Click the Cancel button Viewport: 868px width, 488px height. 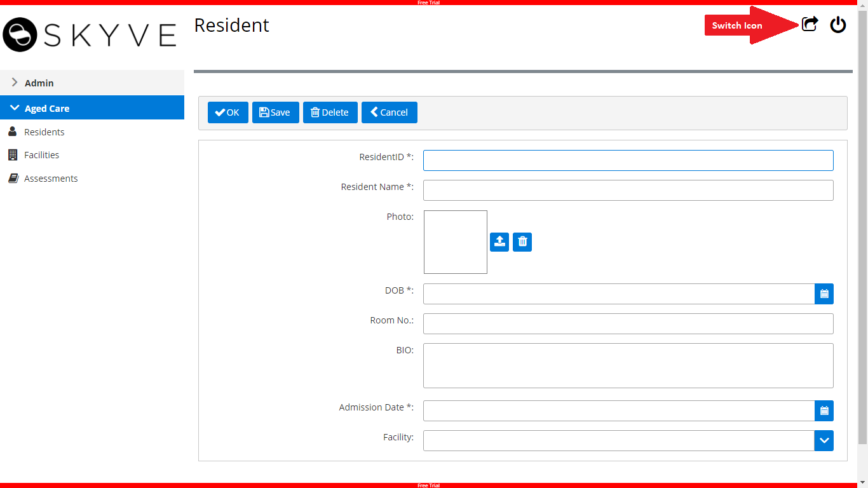390,112
